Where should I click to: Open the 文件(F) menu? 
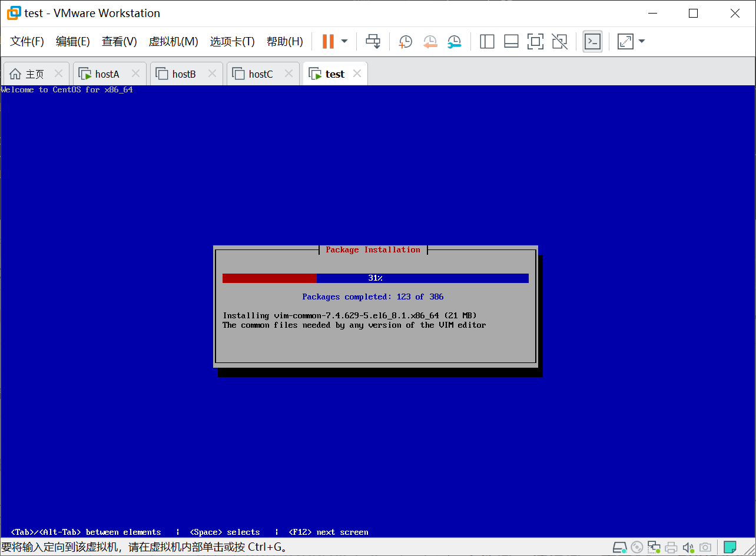point(27,41)
